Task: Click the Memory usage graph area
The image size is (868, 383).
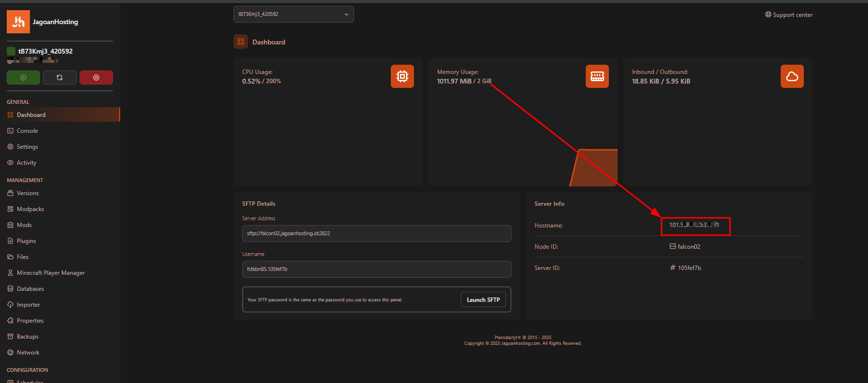Action: coord(593,168)
